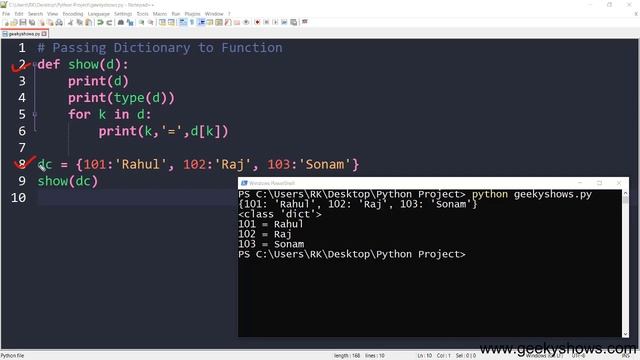
Task: Toggle word wrap in the toolbar
Action: tap(182, 22)
